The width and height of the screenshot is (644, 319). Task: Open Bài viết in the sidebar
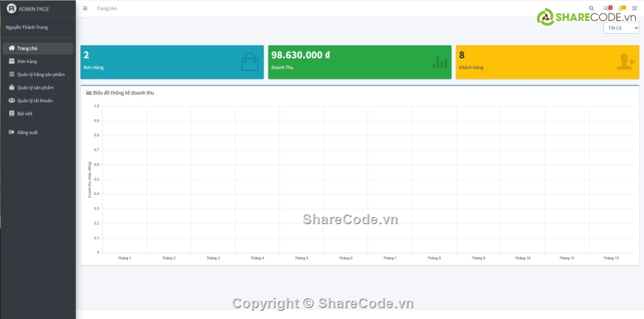click(38, 114)
